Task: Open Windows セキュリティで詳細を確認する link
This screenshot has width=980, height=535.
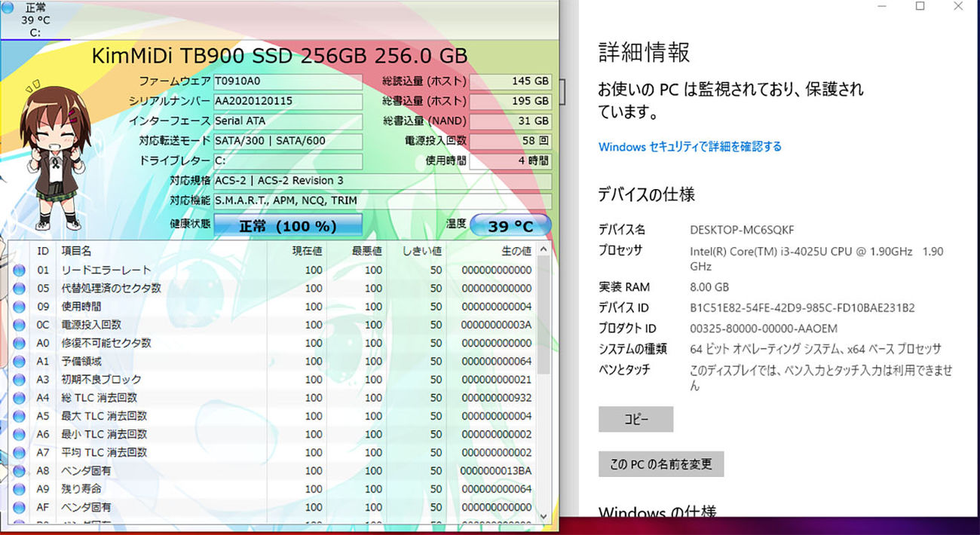Action: point(690,147)
